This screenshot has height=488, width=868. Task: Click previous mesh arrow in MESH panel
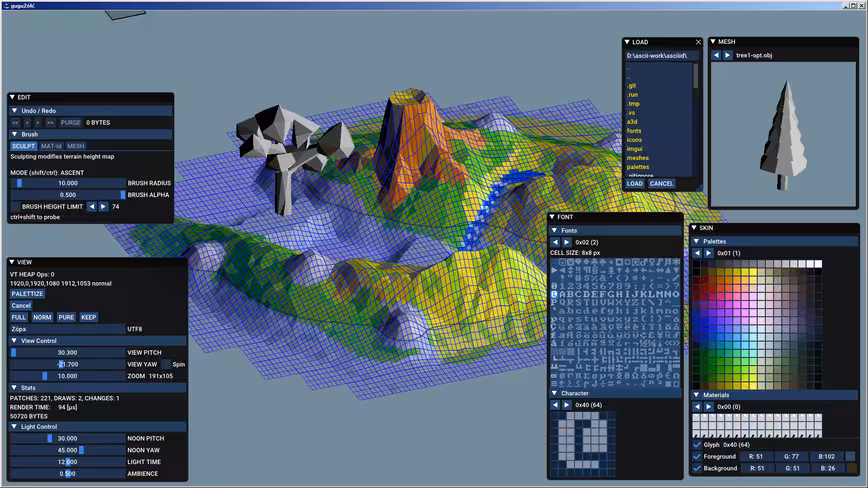coord(716,55)
